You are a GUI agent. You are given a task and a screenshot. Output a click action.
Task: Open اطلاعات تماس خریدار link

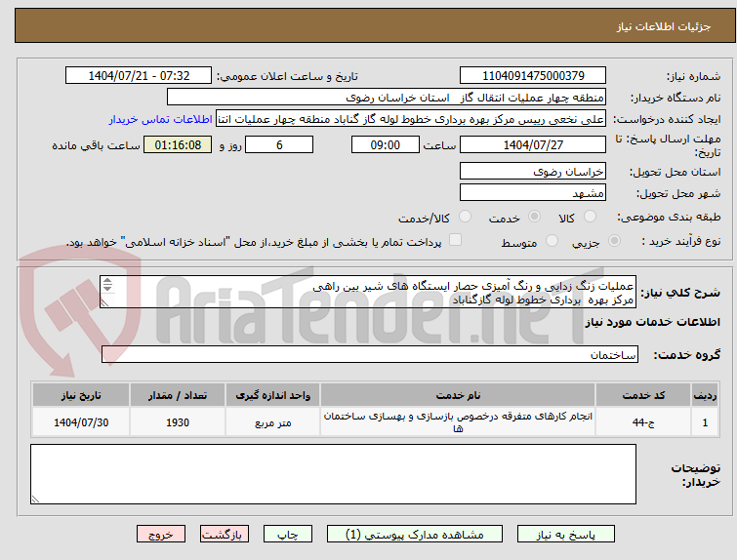coord(161,119)
